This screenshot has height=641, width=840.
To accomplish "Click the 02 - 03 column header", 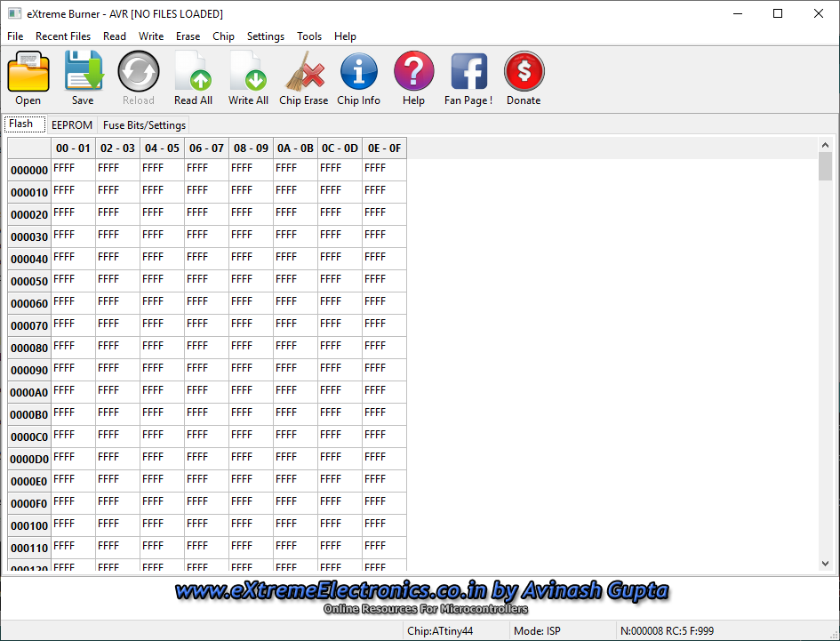I will (x=118, y=148).
